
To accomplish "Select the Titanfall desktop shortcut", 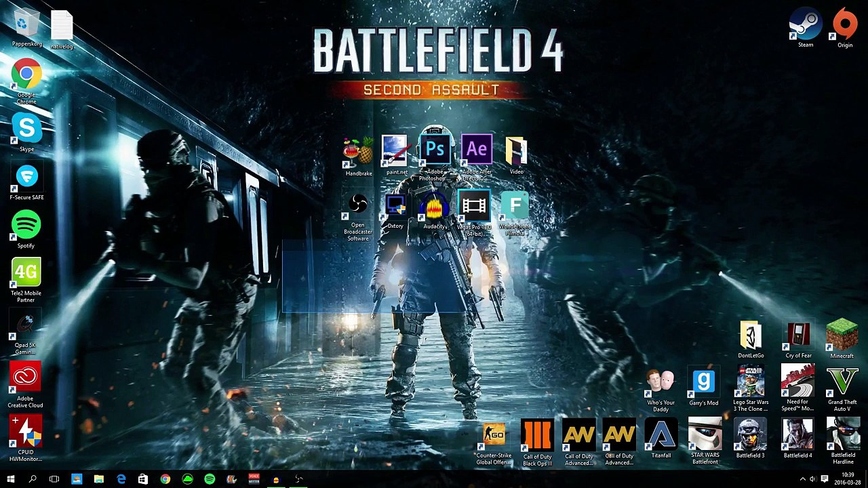I will tap(661, 439).
